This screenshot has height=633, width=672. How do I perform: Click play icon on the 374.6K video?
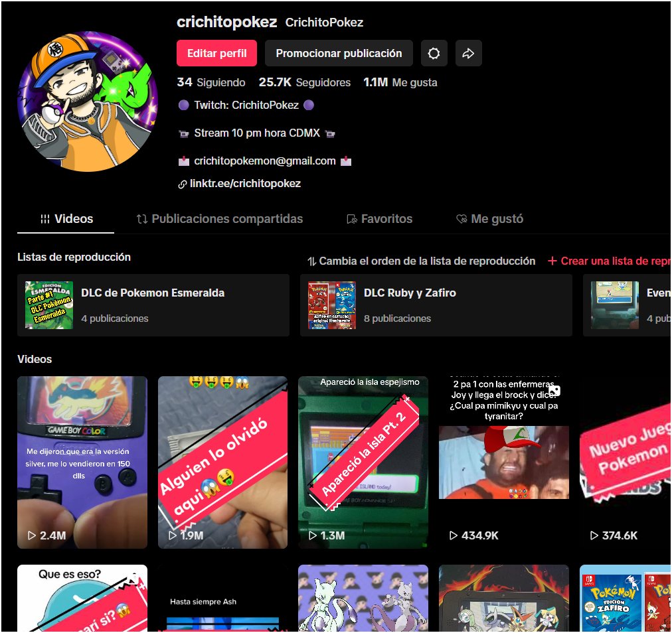(x=594, y=535)
